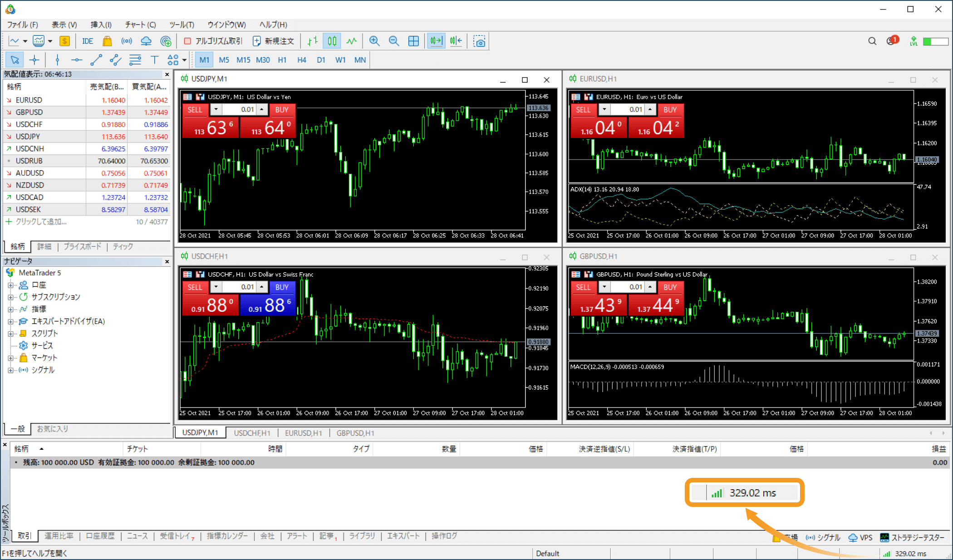Screen dimensions: 953x560
Task: Click BUY on the USDJPY trading panel
Action: click(x=282, y=109)
